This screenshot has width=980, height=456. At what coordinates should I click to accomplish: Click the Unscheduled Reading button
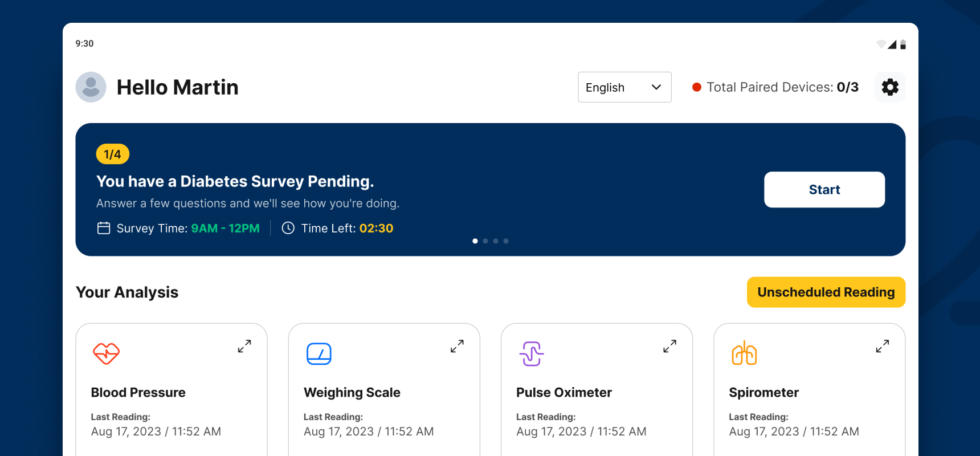click(826, 292)
